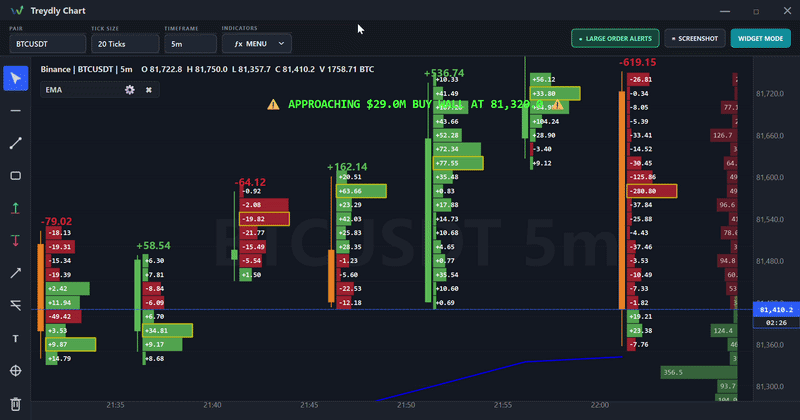Select the trend line tool
Viewport: 800px width, 420px height.
coord(16,143)
